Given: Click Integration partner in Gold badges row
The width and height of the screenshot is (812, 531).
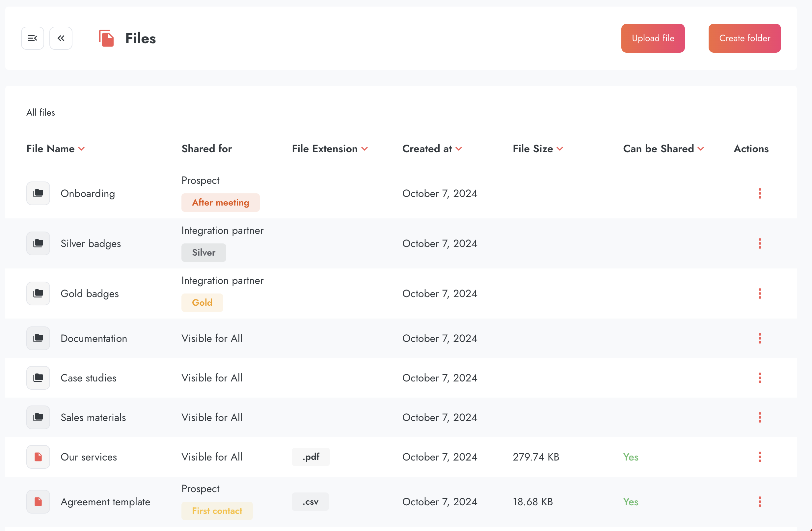Looking at the screenshot, I should coord(223,281).
